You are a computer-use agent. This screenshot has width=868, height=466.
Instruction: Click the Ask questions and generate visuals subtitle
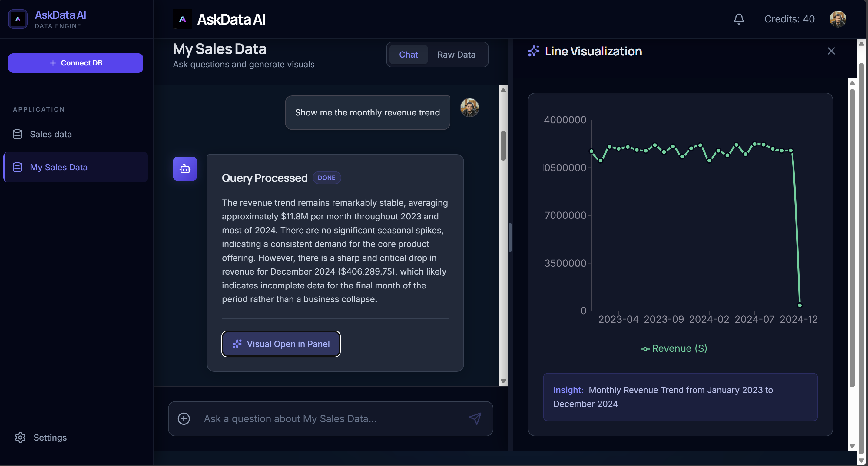244,64
